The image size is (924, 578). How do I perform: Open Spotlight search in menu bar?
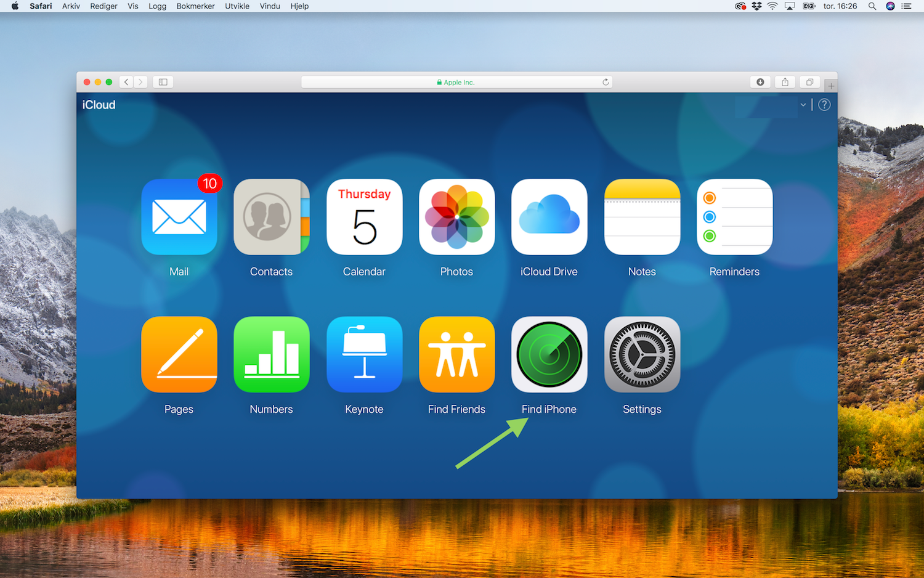[x=872, y=6]
